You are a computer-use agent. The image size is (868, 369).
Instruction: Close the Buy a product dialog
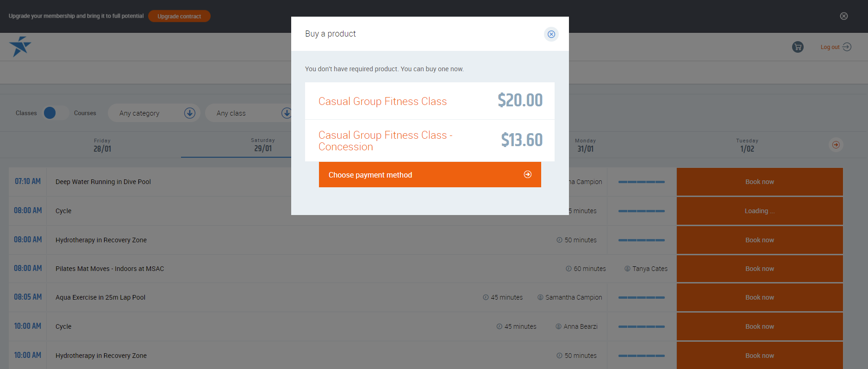pos(551,34)
